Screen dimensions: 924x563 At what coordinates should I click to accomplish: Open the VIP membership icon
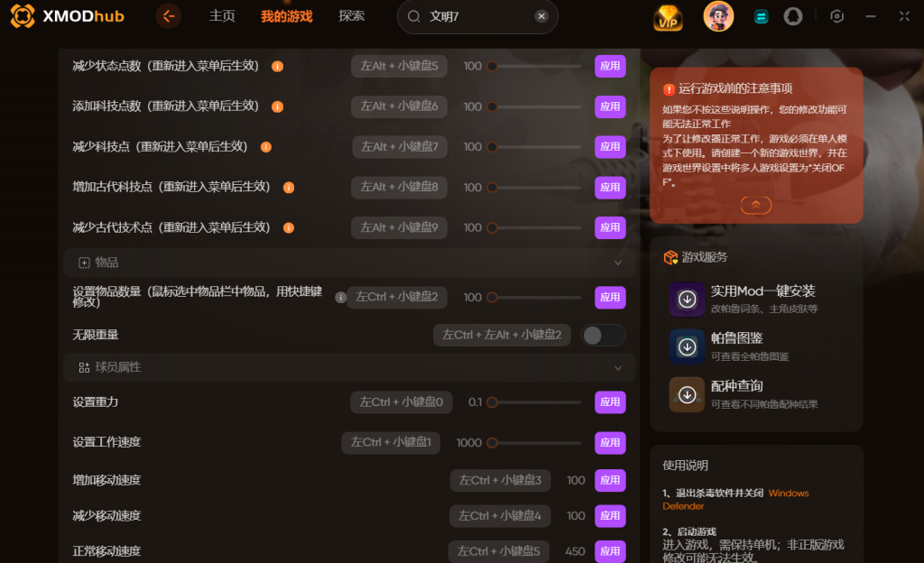pos(668,16)
